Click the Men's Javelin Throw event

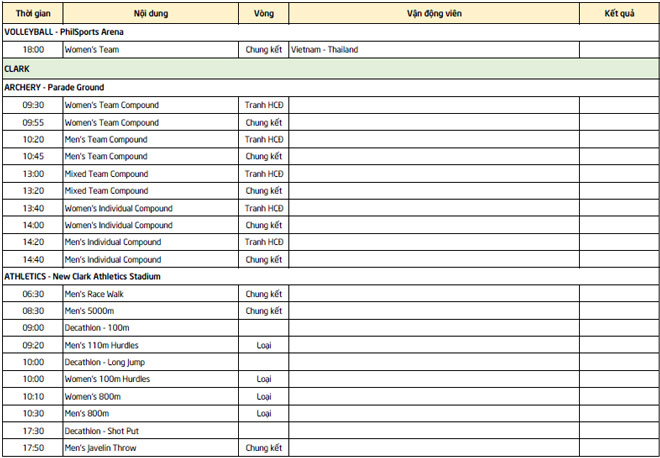(100, 447)
